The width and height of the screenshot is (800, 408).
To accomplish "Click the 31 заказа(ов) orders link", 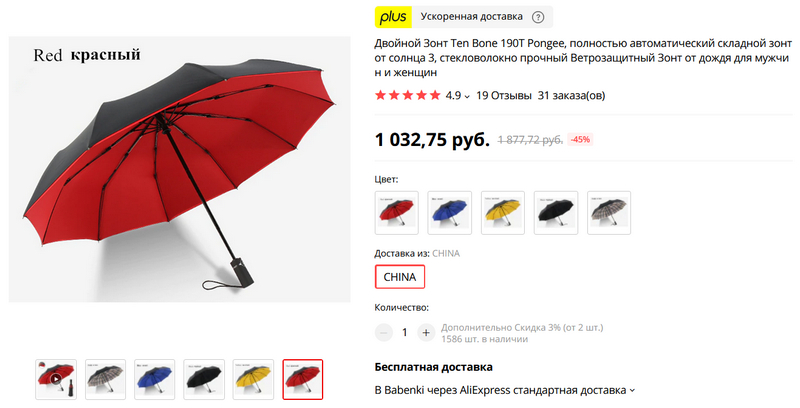I will click(x=571, y=95).
